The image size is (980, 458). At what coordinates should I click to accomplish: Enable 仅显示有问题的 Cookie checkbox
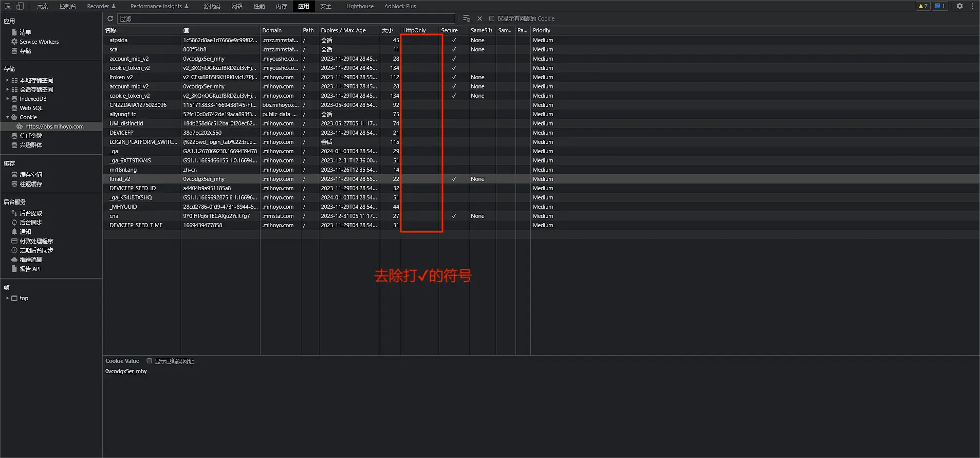pos(492,19)
